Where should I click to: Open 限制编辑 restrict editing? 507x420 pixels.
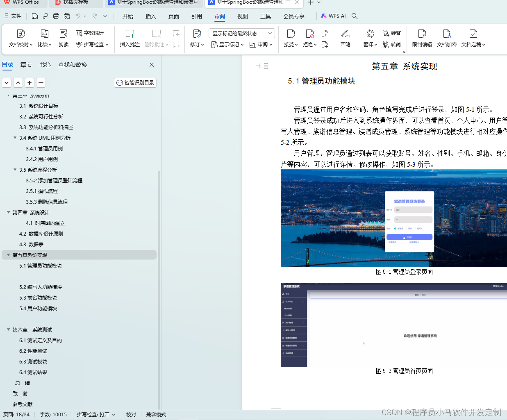click(x=422, y=39)
